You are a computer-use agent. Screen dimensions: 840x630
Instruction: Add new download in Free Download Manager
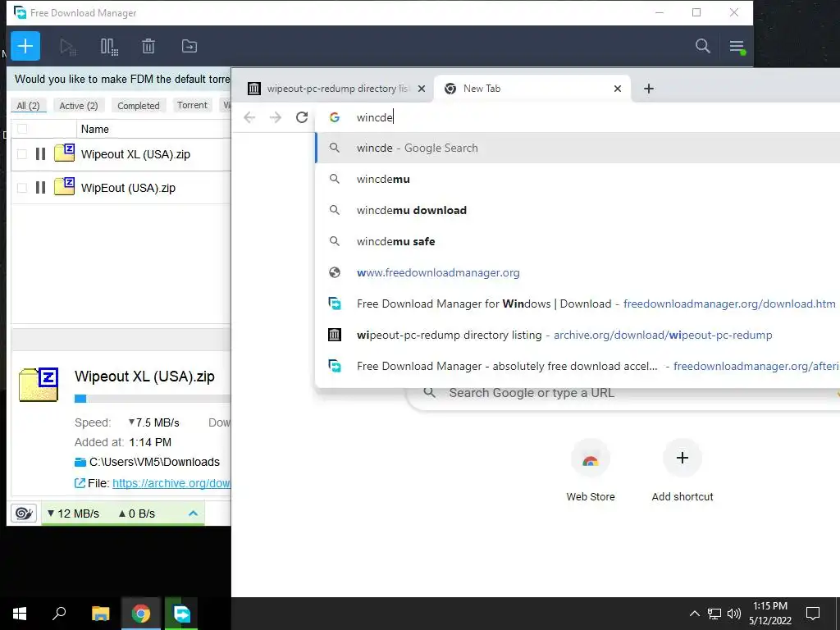click(x=25, y=46)
